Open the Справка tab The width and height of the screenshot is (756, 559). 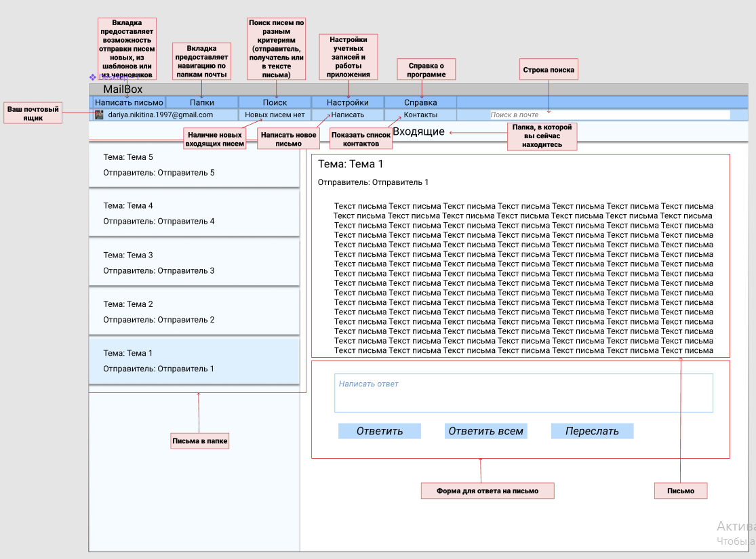coord(420,102)
